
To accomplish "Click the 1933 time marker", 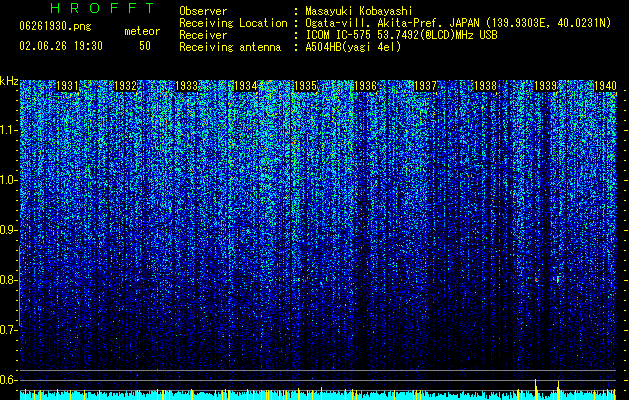I will [x=187, y=86].
